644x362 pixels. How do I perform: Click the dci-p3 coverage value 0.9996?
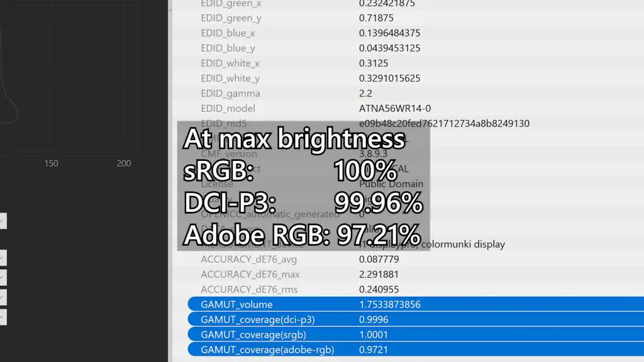pyautogui.click(x=374, y=320)
